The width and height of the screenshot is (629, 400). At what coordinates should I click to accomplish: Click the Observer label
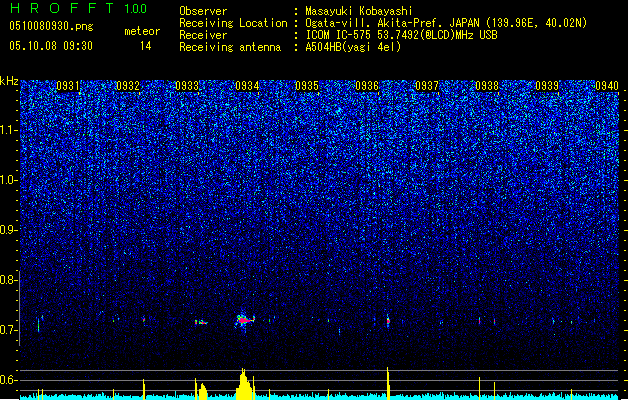(203, 11)
